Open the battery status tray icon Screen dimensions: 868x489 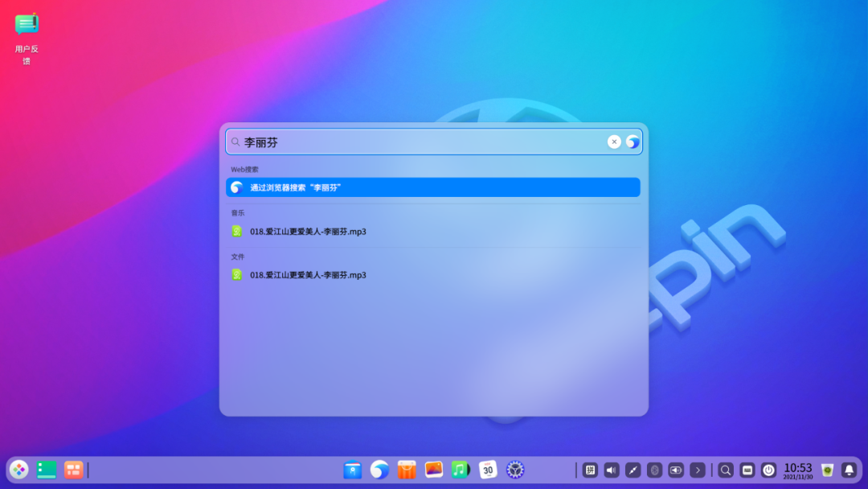(676, 471)
